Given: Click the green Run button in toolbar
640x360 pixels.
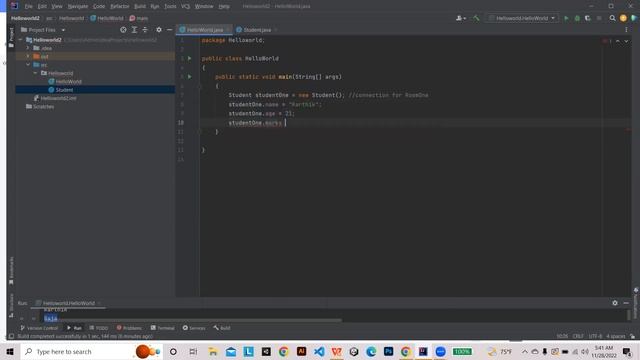Looking at the screenshot, I should coord(566,18).
